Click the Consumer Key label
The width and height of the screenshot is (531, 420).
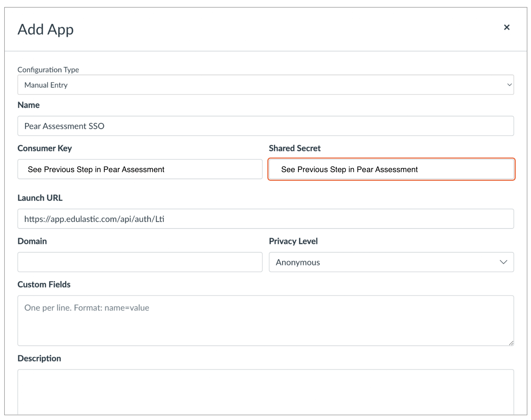click(45, 148)
